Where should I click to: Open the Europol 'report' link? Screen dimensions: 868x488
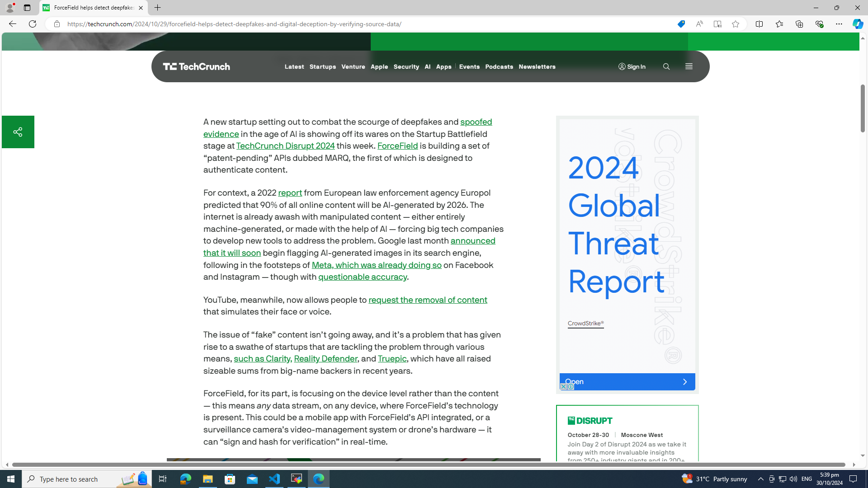290,193
